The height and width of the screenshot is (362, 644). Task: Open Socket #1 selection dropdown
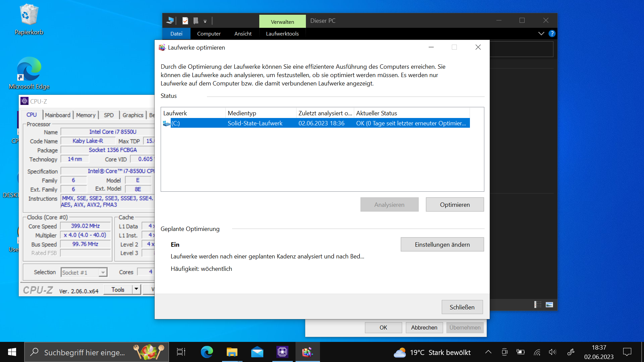coord(103,273)
